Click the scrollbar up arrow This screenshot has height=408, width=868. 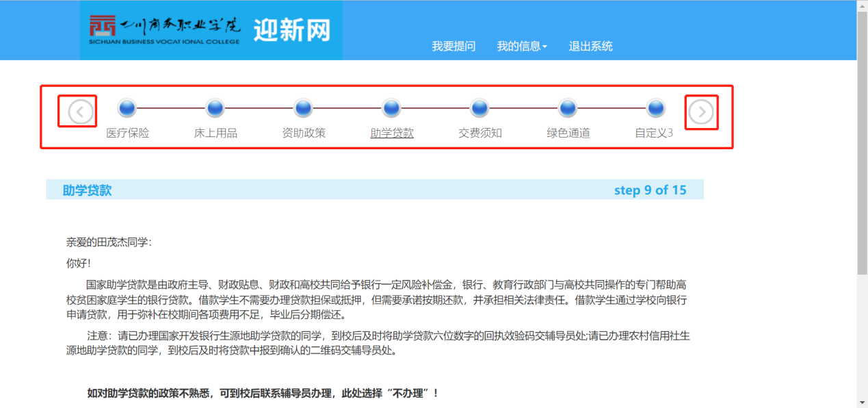pyautogui.click(x=862, y=5)
